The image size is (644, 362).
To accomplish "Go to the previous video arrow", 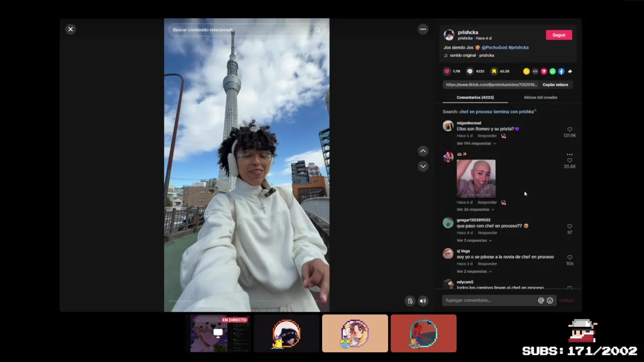I will [423, 151].
